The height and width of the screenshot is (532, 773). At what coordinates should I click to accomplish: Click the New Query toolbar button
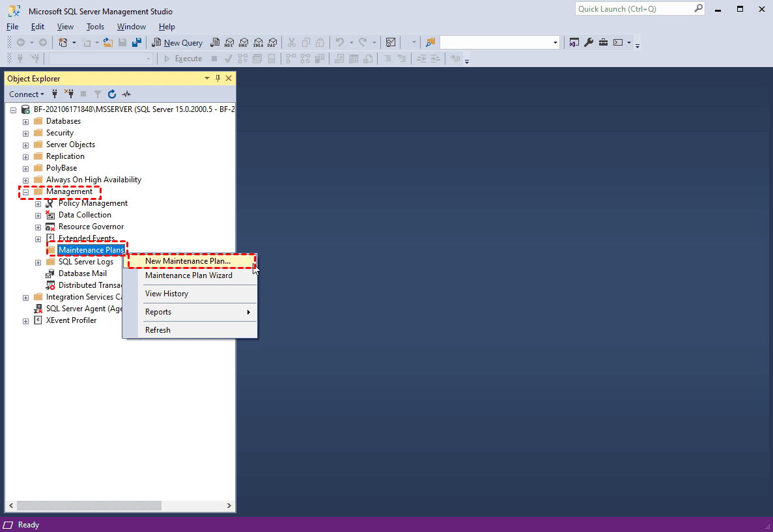(177, 43)
